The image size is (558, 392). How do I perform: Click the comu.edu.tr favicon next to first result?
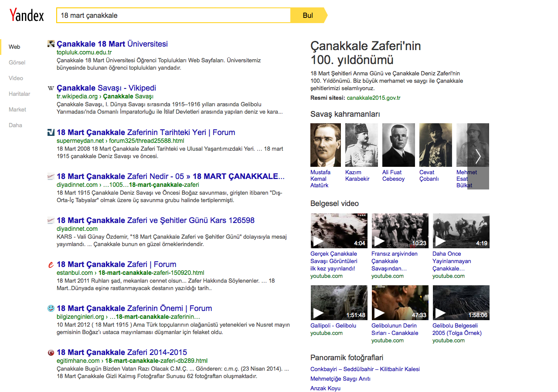[x=51, y=44]
